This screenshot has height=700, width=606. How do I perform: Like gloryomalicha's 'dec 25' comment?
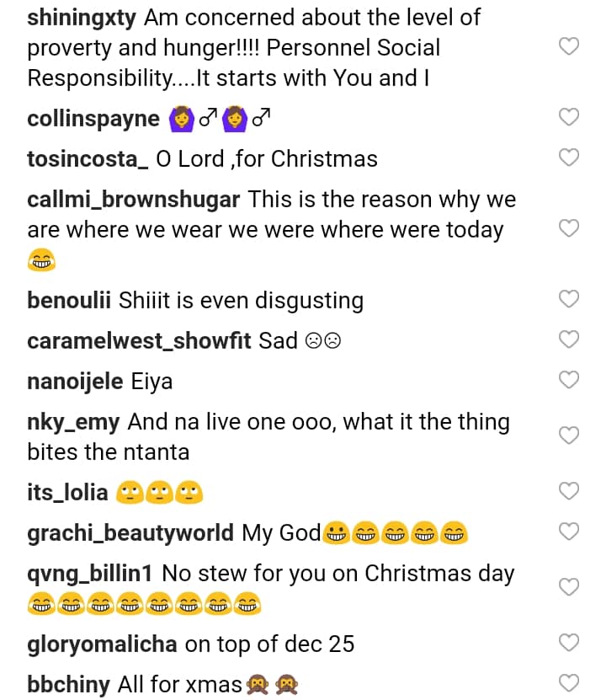click(570, 644)
